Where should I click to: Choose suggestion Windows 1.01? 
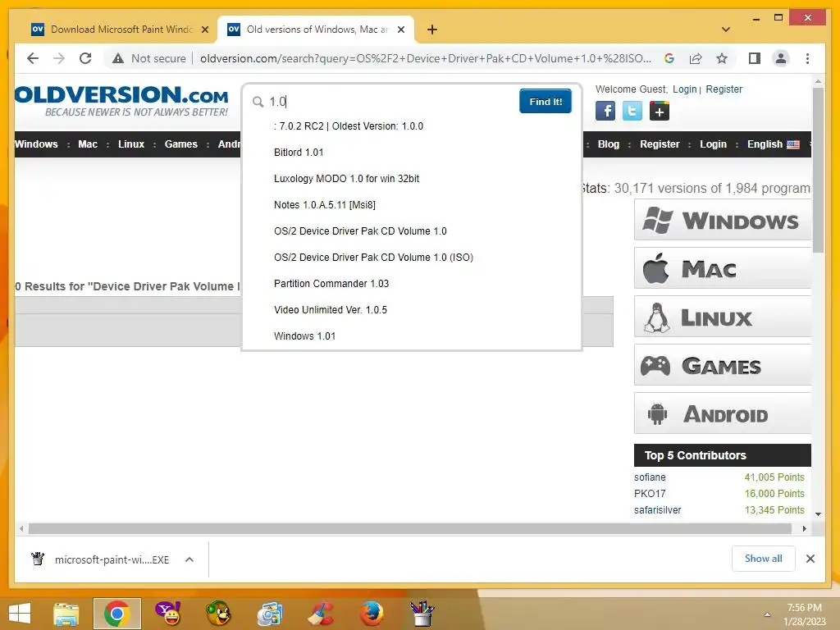click(x=304, y=336)
